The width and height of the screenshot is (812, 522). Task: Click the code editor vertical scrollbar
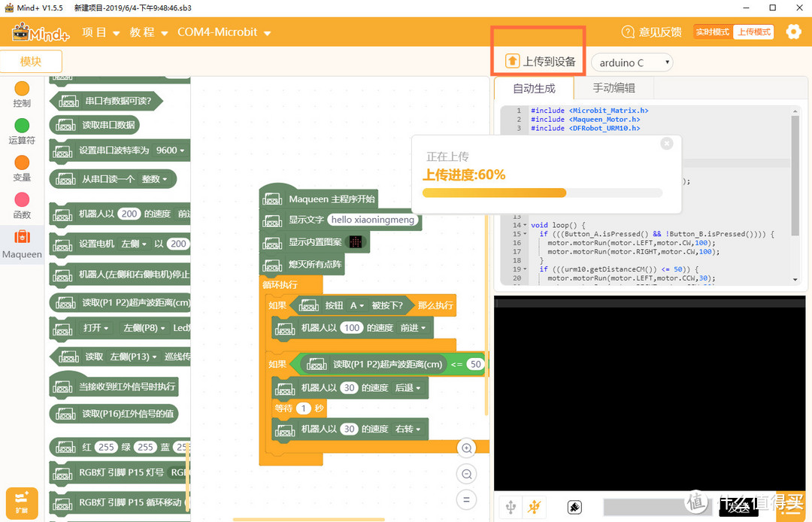click(x=795, y=176)
